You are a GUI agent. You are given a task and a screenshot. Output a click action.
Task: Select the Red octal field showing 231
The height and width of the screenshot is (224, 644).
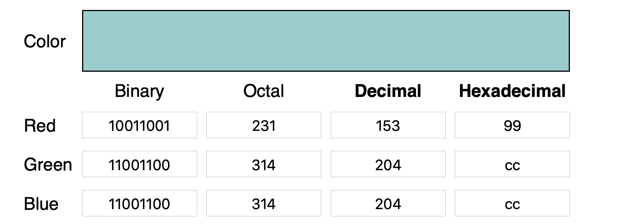[x=264, y=125]
